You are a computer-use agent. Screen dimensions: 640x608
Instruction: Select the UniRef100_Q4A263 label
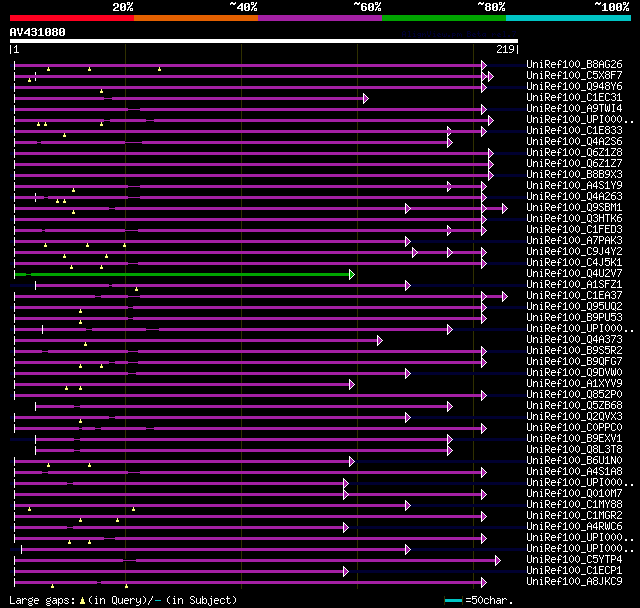click(574, 197)
